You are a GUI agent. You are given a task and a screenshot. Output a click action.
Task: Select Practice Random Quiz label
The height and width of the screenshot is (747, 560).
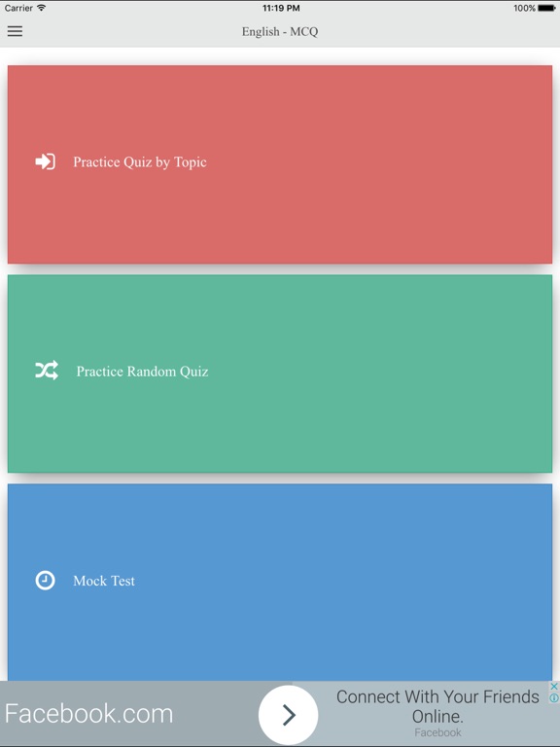142,372
